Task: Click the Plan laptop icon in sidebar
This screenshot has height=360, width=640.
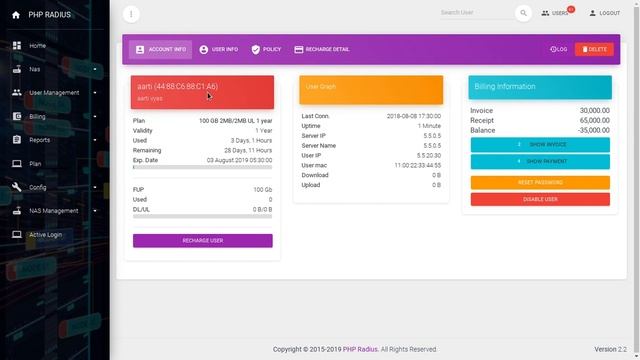Action: tap(17, 164)
